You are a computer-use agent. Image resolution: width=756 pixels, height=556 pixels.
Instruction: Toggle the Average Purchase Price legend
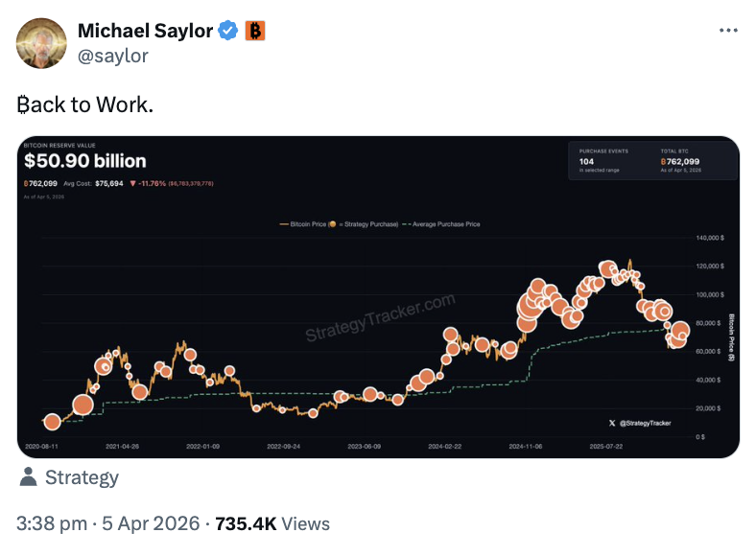443,224
